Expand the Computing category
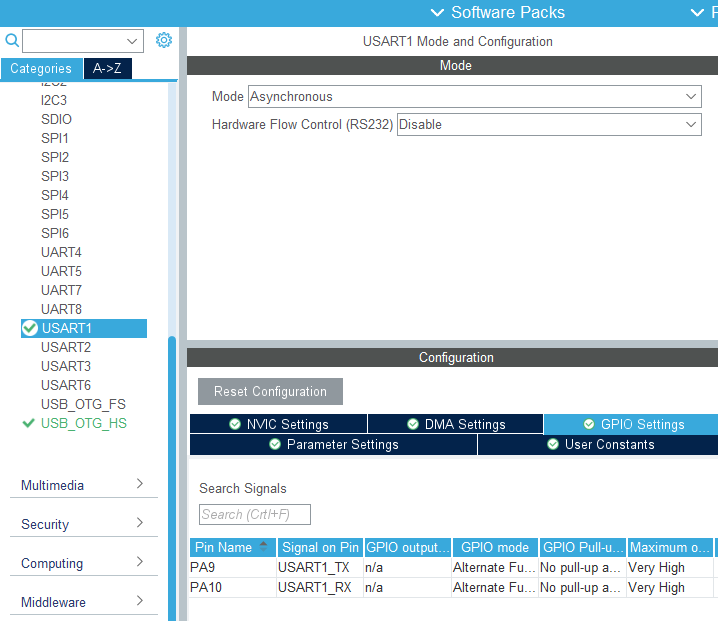 click(x=140, y=563)
